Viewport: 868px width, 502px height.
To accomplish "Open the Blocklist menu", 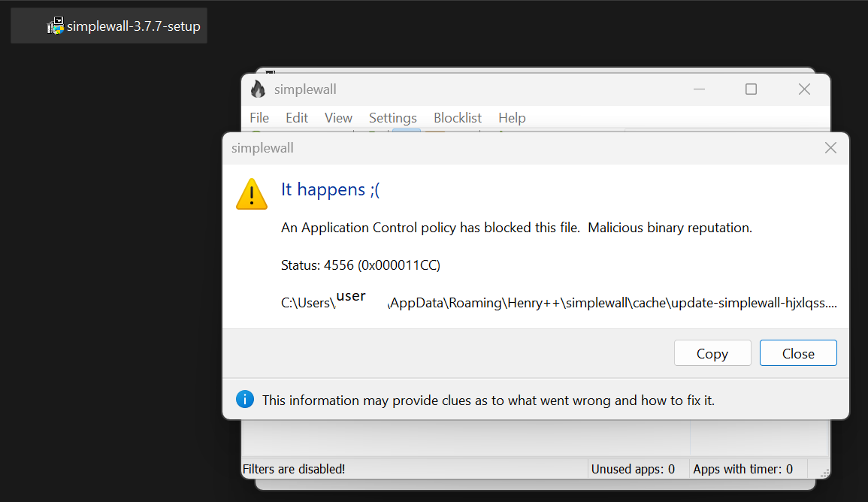I will tap(458, 118).
